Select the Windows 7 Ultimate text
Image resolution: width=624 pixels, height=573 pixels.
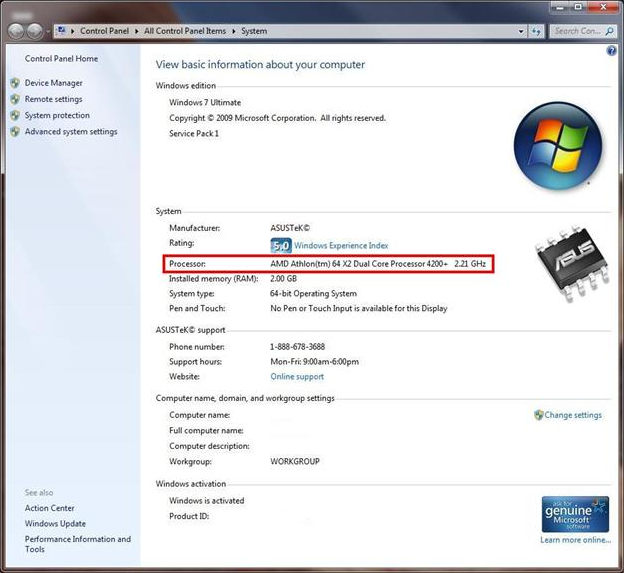coord(205,102)
